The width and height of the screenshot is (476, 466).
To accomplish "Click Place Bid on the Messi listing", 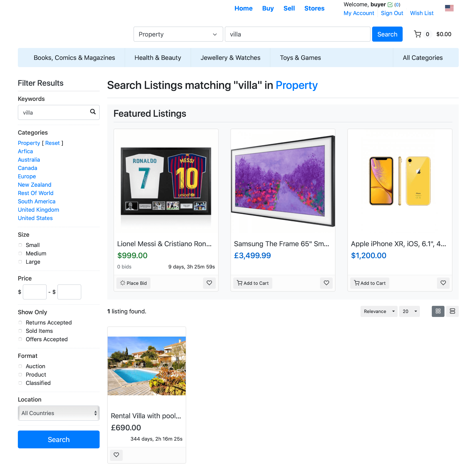I will click(x=133, y=283).
